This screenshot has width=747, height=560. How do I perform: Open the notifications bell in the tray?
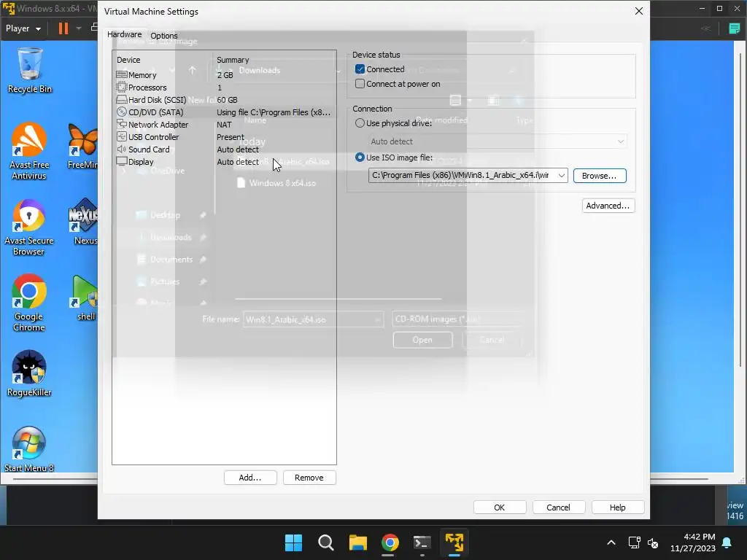(x=727, y=542)
